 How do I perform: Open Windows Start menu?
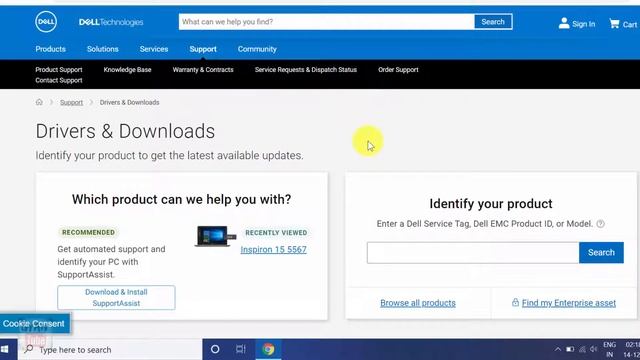(x=5, y=349)
